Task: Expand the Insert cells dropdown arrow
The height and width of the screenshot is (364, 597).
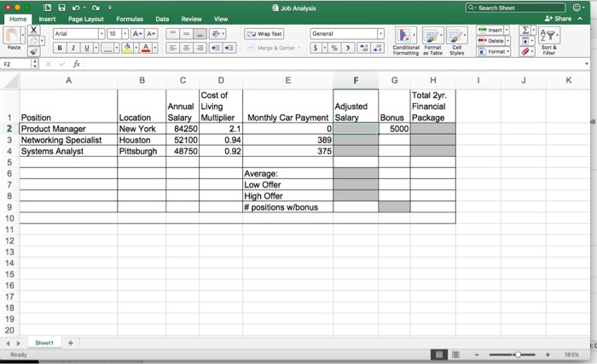Action: coord(507,30)
